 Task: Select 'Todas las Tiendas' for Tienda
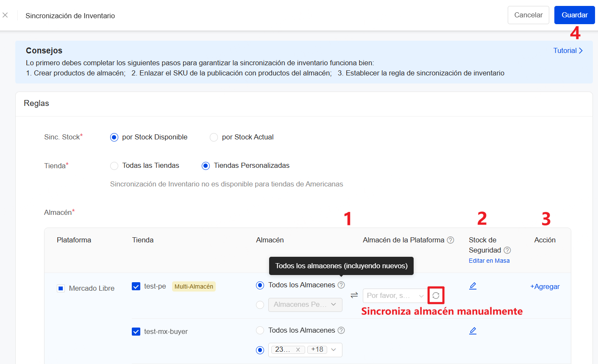(114, 166)
